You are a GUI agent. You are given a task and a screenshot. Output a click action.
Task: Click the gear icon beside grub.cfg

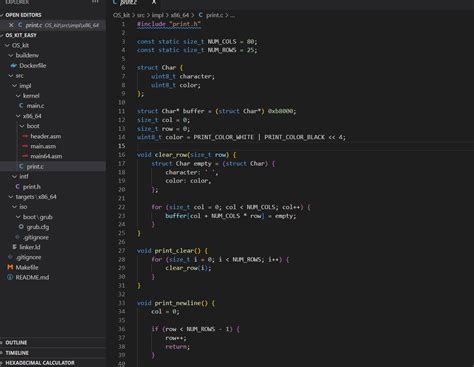click(21, 227)
